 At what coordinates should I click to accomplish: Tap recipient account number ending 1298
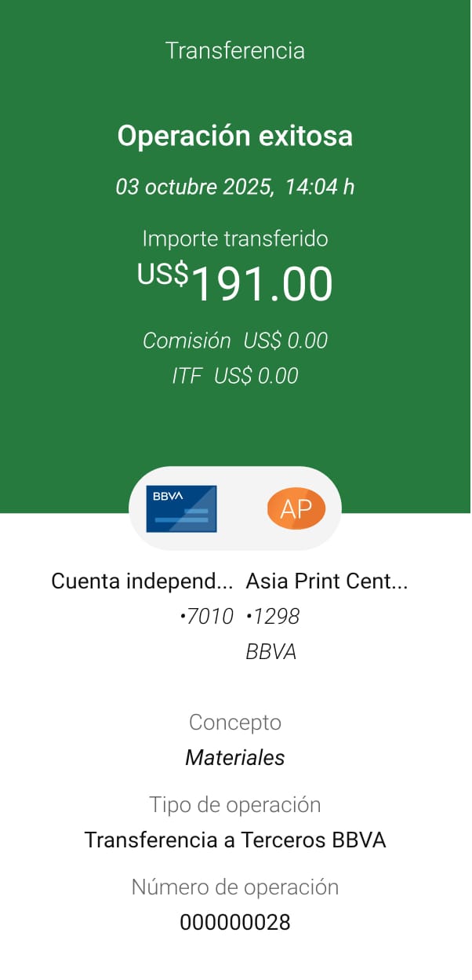[x=273, y=617]
